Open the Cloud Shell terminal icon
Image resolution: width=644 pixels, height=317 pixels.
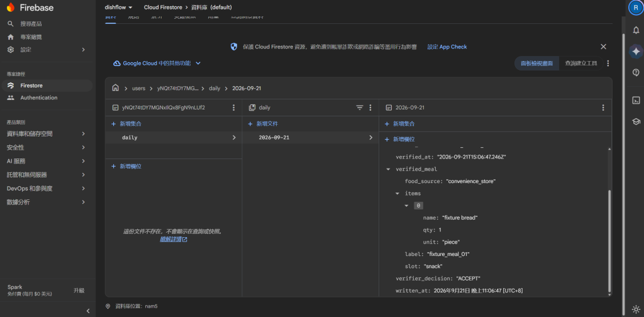coord(636,100)
